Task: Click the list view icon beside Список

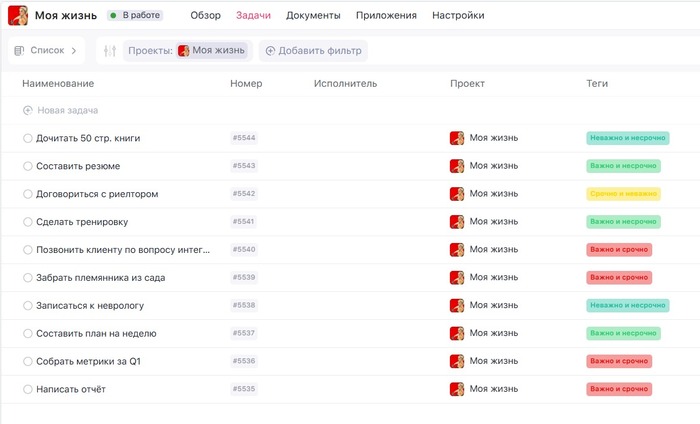Action: point(20,50)
